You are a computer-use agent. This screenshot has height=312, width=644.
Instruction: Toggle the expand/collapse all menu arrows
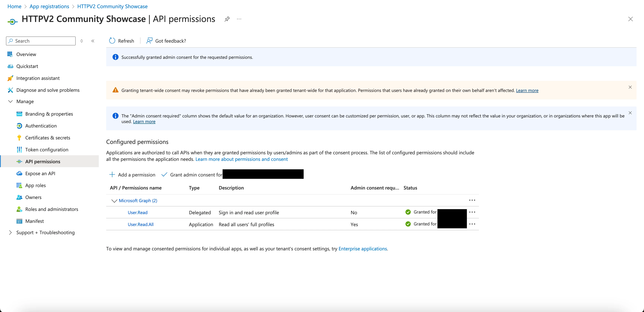81,41
